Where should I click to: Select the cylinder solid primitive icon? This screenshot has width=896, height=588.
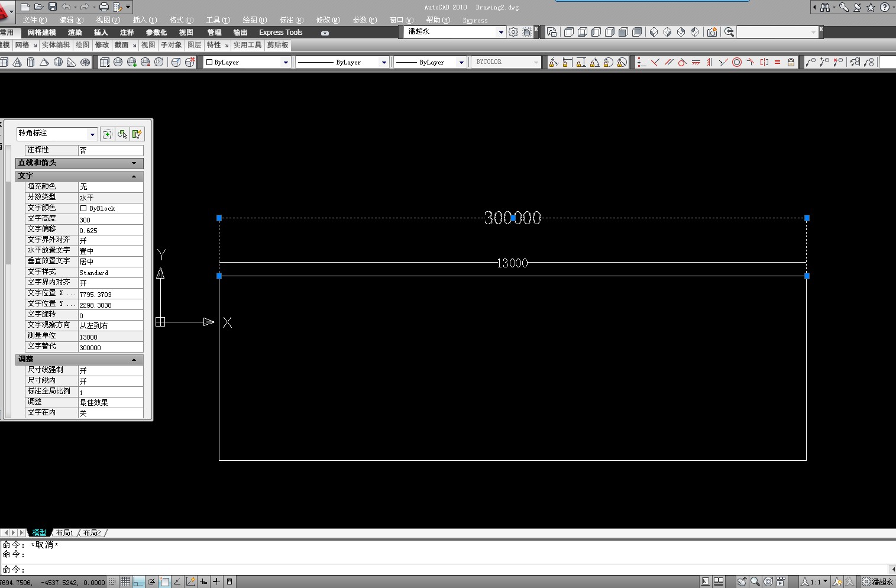coord(31,62)
